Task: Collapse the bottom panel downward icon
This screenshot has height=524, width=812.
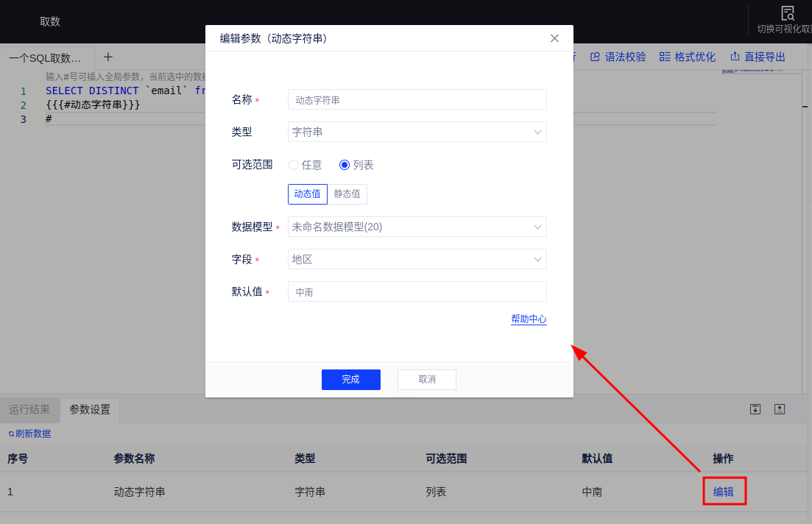Action: click(755, 409)
